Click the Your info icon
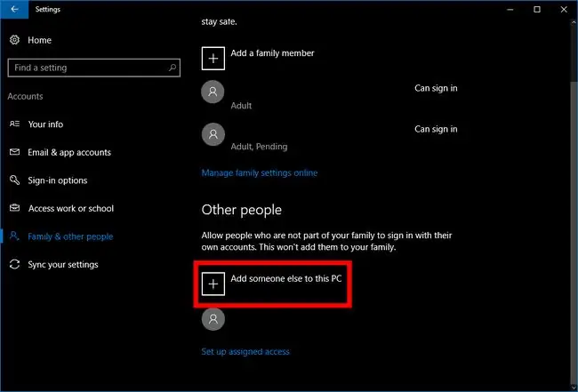Image resolution: width=578 pixels, height=392 pixels. (x=14, y=124)
